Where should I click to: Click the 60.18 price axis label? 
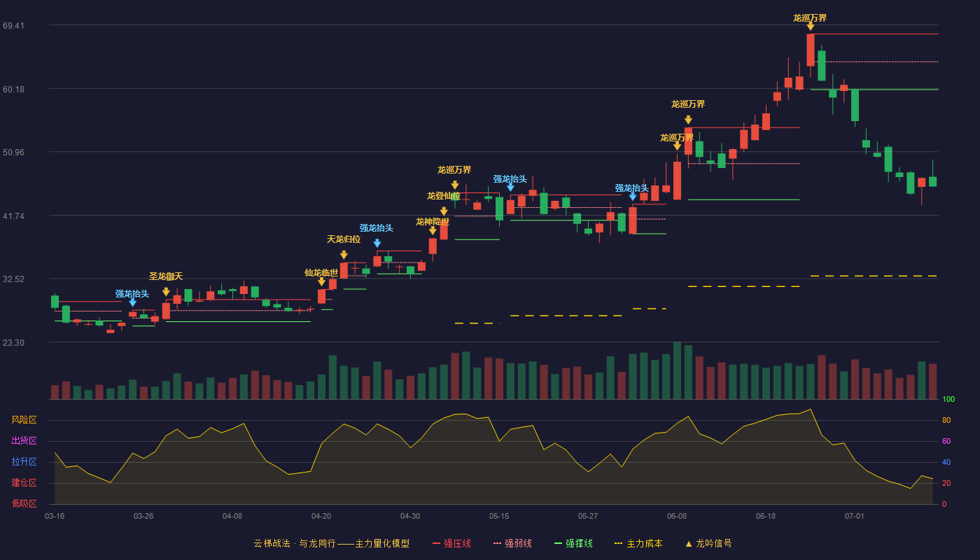coord(14,89)
